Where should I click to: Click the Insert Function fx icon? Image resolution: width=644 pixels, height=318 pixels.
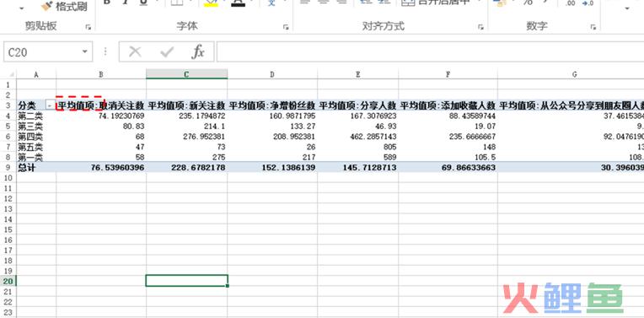click(x=198, y=51)
